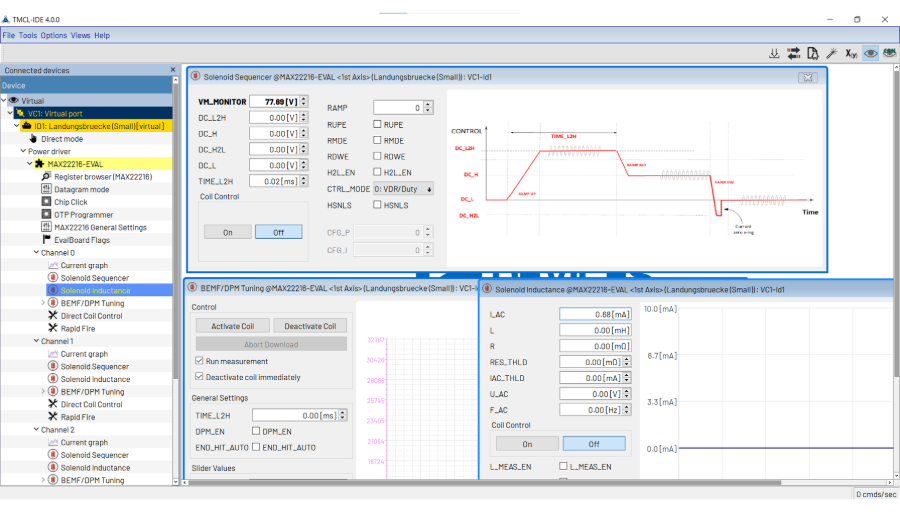Open Channel 1 Solenoid Inductance

(x=95, y=379)
